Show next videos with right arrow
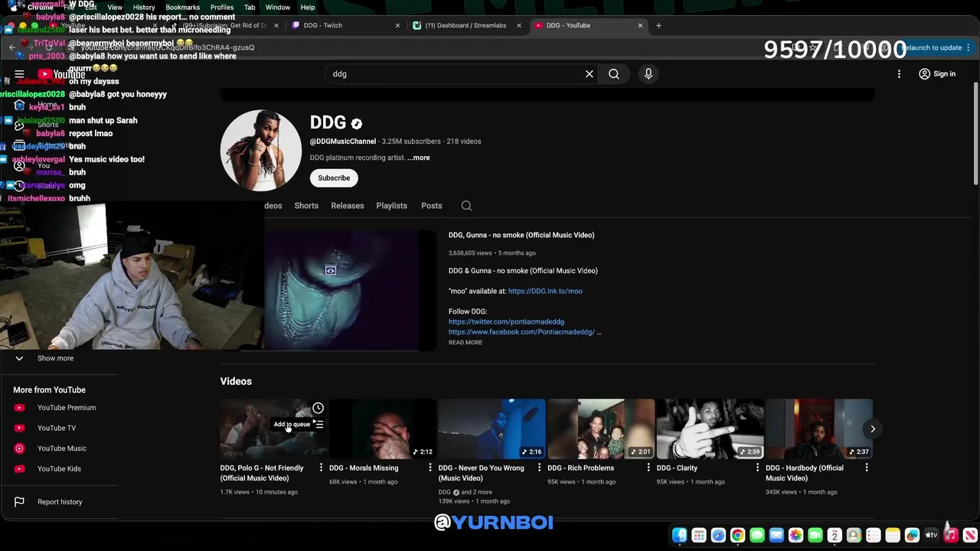Viewport: 980px width, 551px height. pos(872,429)
